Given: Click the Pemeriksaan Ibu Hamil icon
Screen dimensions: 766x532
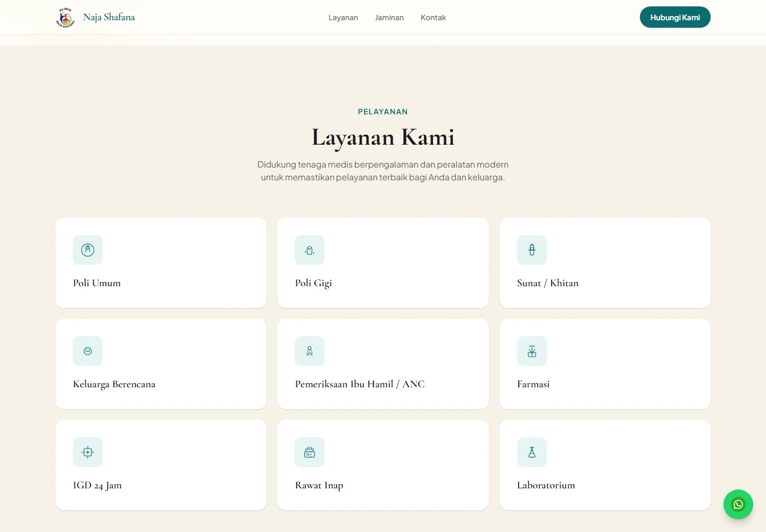Looking at the screenshot, I should click(x=310, y=351).
